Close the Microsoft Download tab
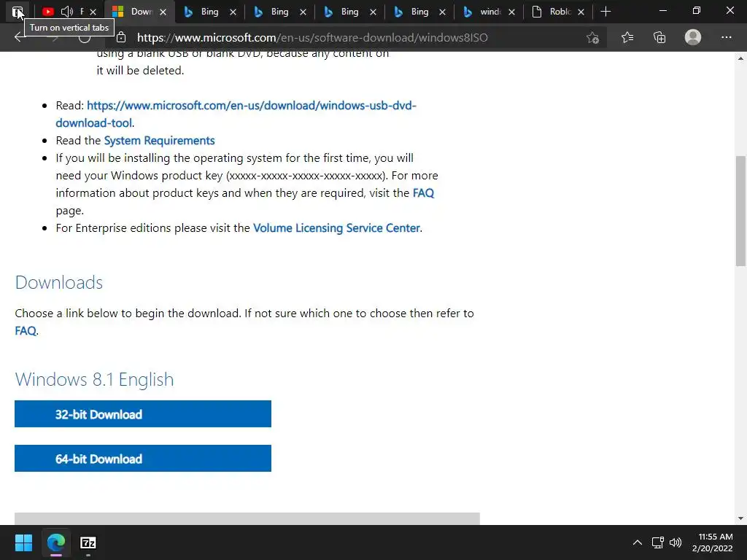Viewport: 747px width, 560px height. (x=163, y=12)
